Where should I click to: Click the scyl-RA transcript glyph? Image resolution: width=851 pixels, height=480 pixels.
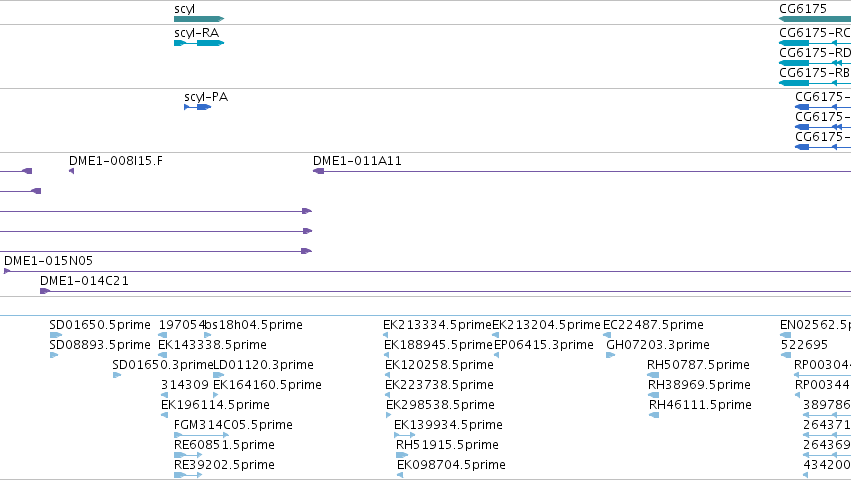point(199,43)
